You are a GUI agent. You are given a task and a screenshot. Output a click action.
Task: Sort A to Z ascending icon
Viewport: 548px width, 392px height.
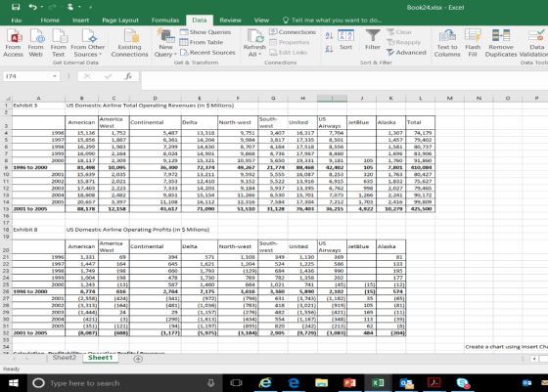329,35
